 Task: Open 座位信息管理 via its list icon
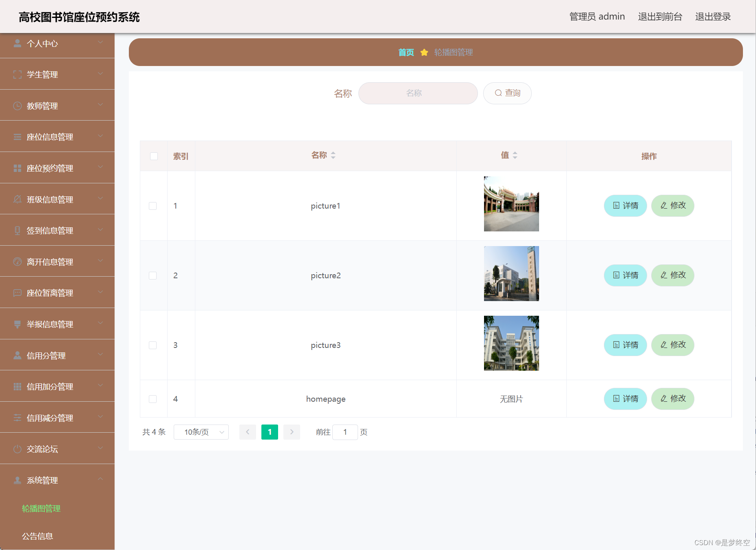click(x=17, y=136)
